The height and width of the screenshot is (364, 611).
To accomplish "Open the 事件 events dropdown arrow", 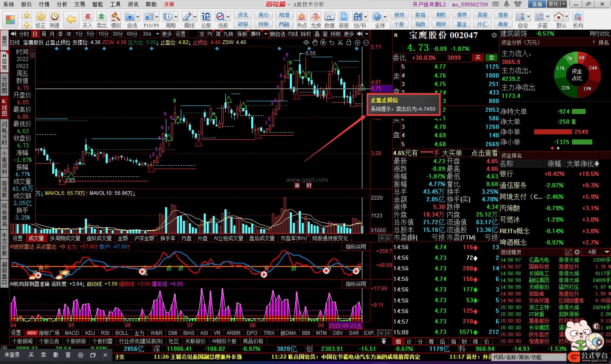I will pyautogui.click(x=265, y=34).
